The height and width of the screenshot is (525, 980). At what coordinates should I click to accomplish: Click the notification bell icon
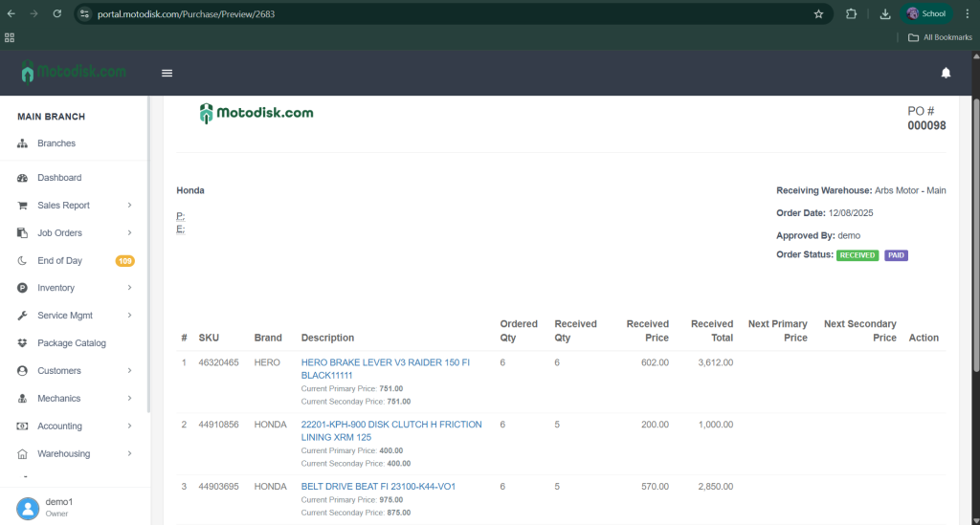coord(946,73)
